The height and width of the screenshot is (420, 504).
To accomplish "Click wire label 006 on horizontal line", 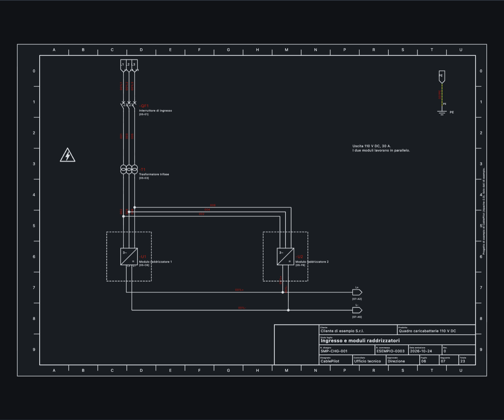I will [x=213, y=205].
